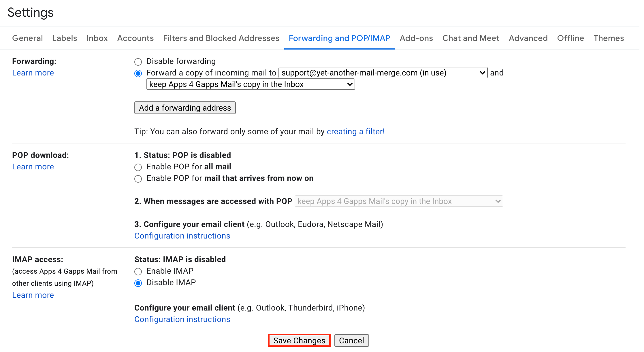Open POP Configuration instructions link
This screenshot has height=352, width=644.
(182, 236)
